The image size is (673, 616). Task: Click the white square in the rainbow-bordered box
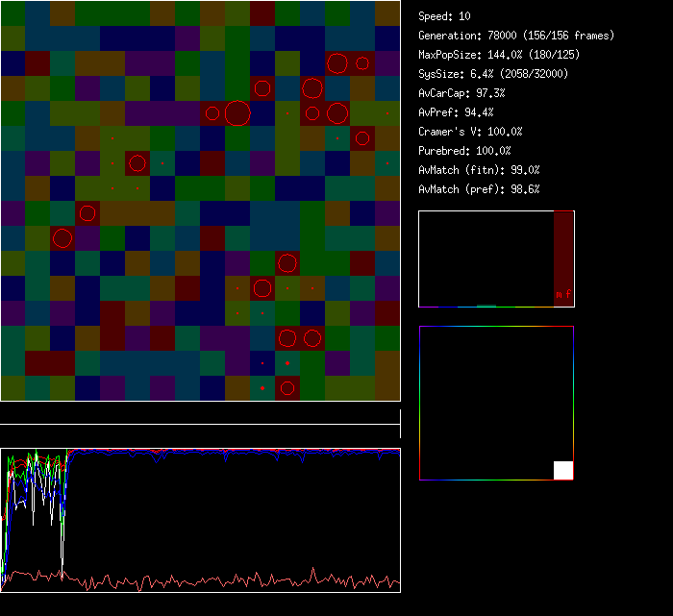pyautogui.click(x=563, y=470)
